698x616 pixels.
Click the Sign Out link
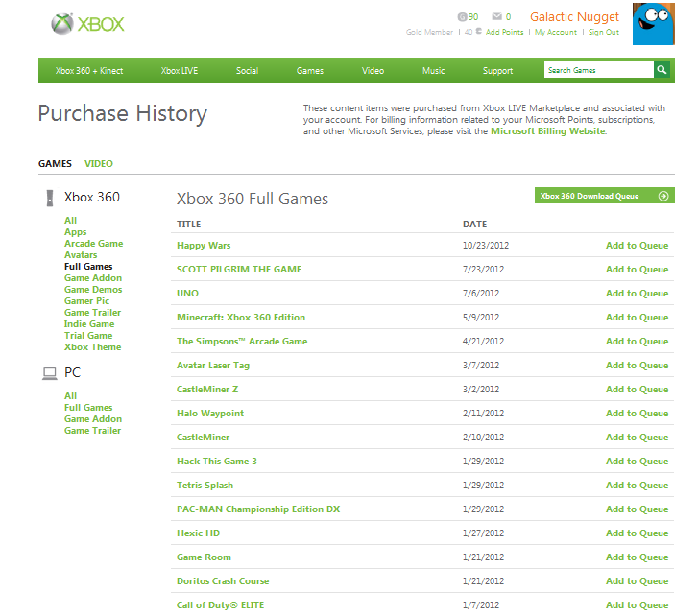[603, 33]
